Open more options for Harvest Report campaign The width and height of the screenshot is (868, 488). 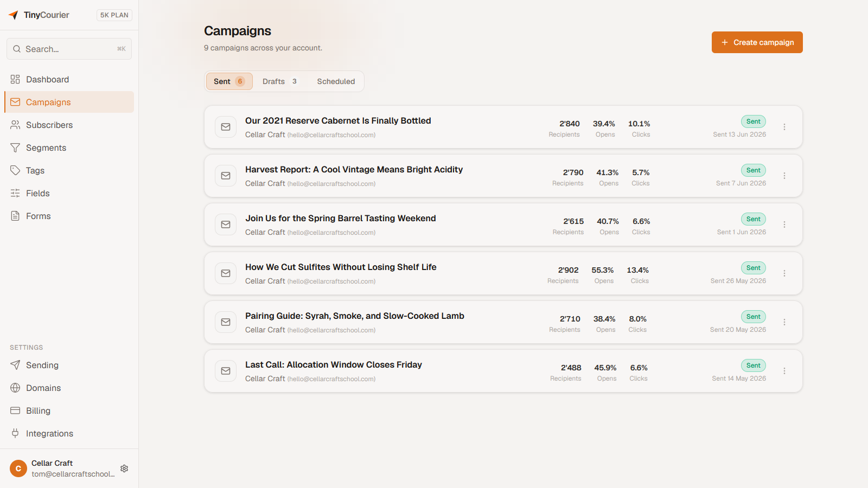tap(784, 176)
